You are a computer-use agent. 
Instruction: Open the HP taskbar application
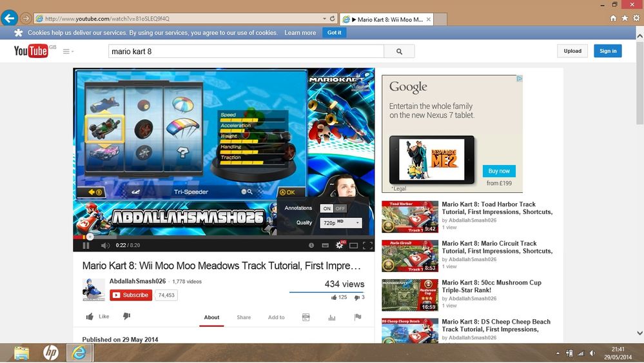click(x=50, y=353)
